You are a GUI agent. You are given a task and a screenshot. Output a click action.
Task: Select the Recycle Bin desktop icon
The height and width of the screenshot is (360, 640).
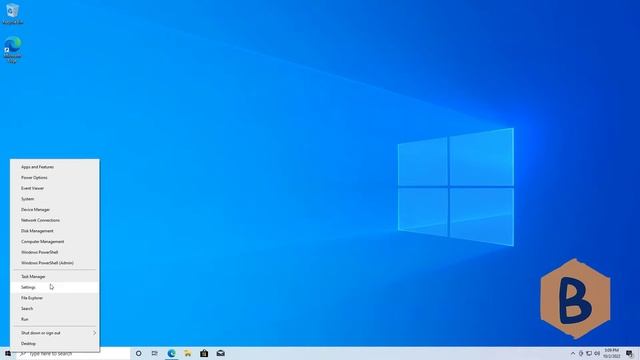tap(13, 14)
